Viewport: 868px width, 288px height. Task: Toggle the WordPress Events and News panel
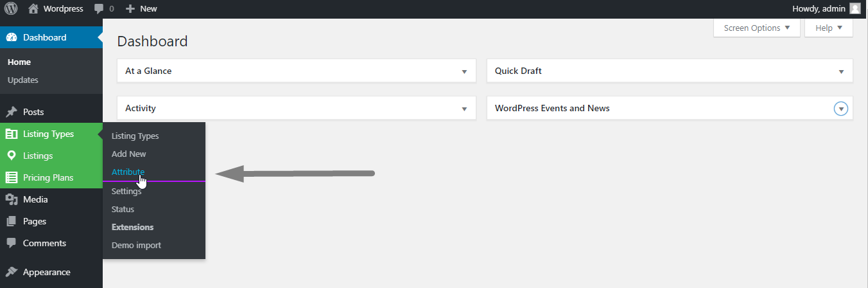(x=841, y=109)
